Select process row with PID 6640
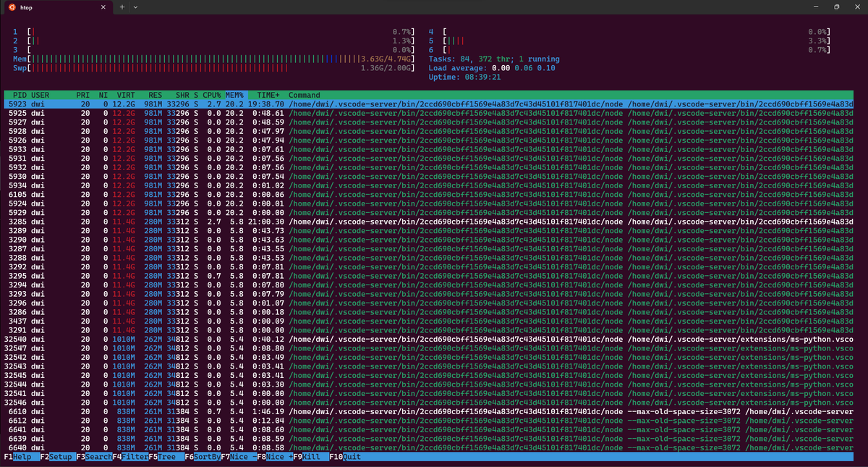Image resolution: width=868 pixels, height=467 pixels. point(428,447)
